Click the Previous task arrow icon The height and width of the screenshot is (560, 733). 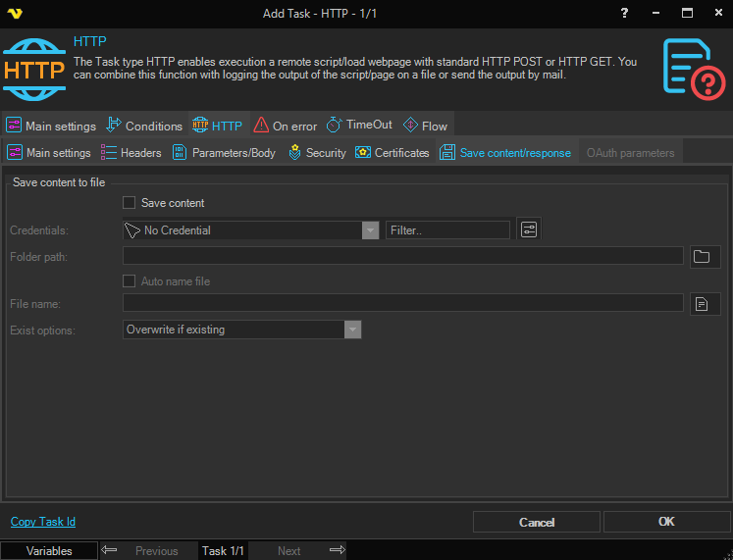click(x=110, y=550)
